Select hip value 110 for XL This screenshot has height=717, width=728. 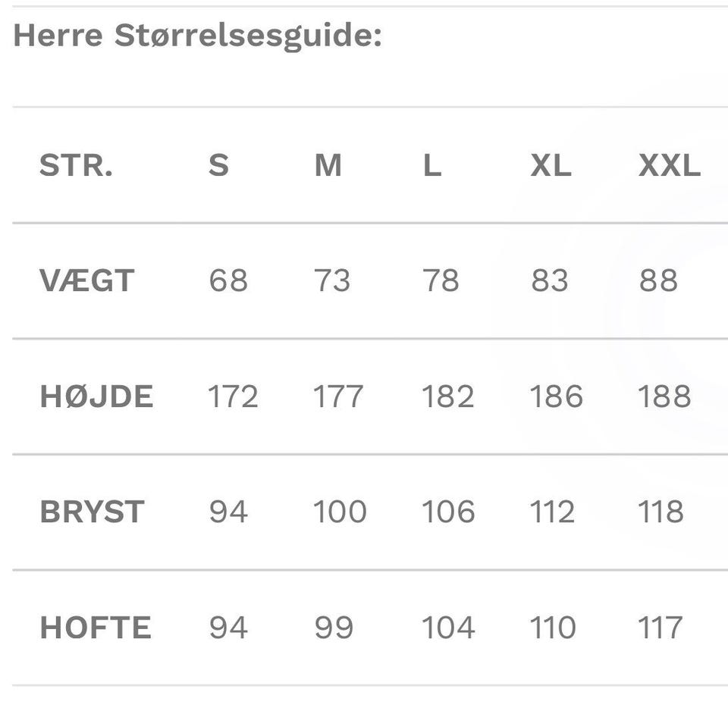[x=552, y=628]
